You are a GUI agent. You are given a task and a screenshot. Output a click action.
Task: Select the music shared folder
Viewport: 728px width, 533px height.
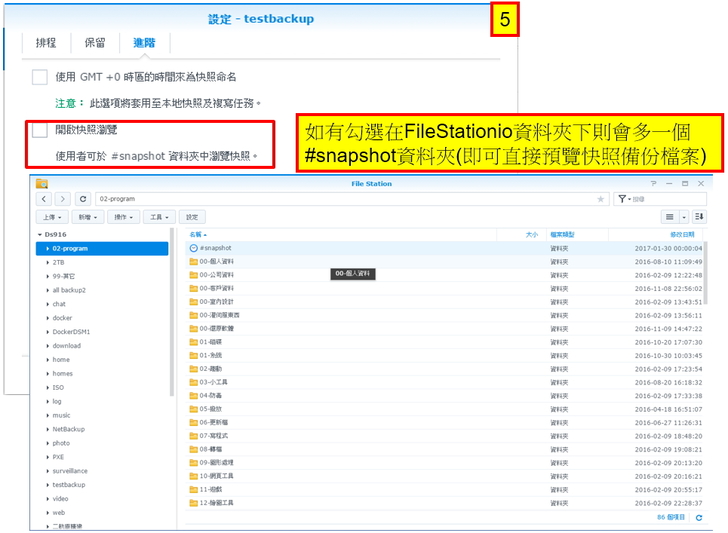pos(61,416)
